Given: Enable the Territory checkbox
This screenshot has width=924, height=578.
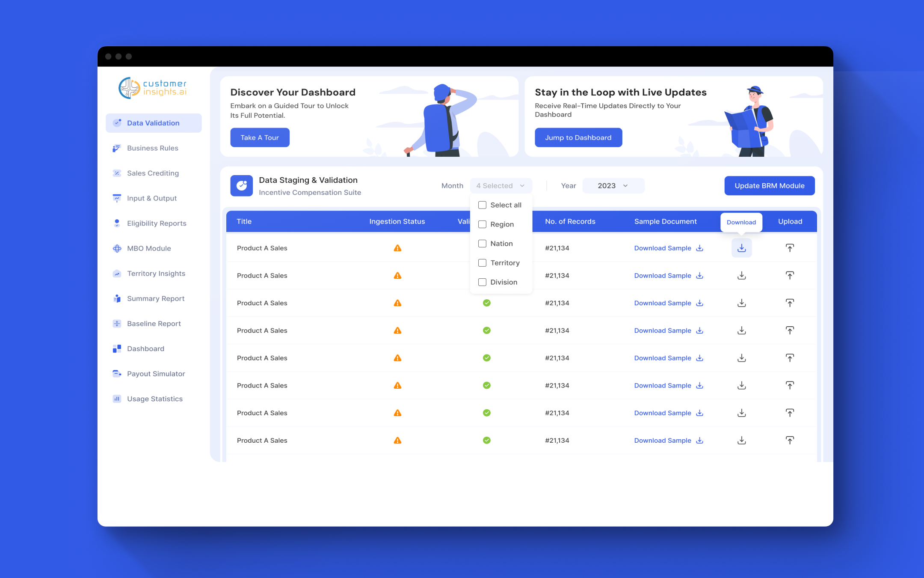Looking at the screenshot, I should 482,263.
